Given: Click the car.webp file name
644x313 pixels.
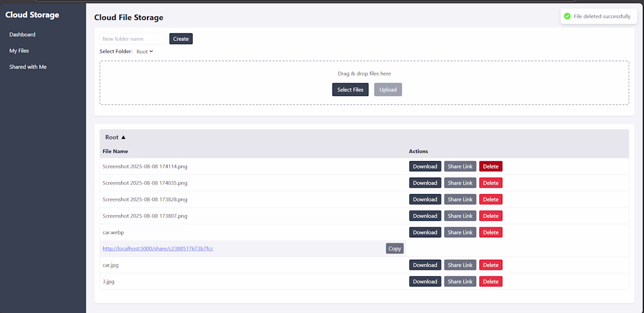Looking at the screenshot, I should pyautogui.click(x=114, y=232).
